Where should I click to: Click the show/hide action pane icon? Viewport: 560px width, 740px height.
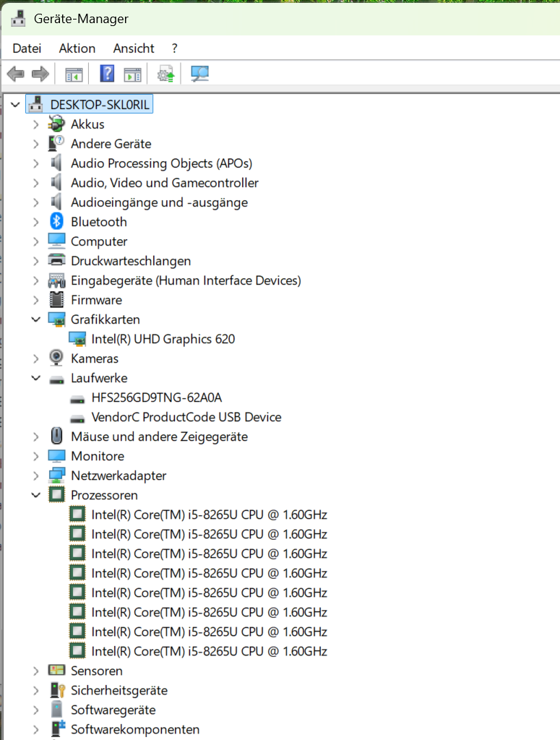pos(132,74)
